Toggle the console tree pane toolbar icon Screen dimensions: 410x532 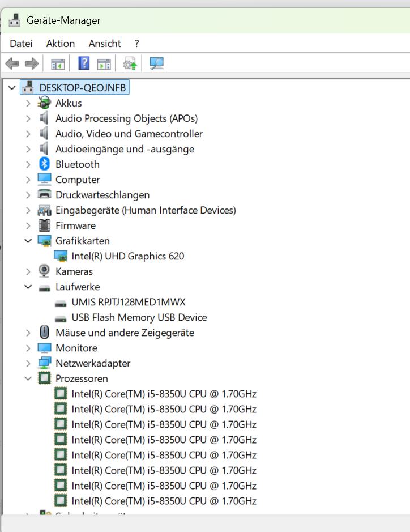58,64
